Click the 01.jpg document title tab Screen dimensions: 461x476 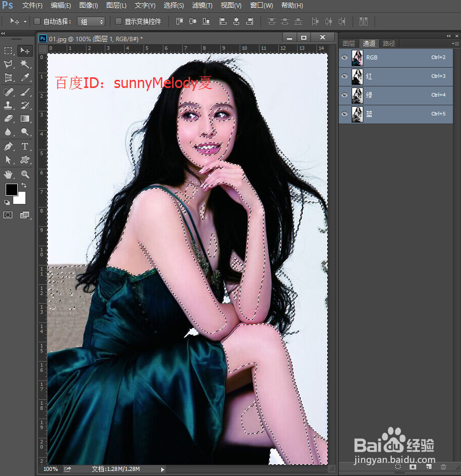(x=96, y=39)
